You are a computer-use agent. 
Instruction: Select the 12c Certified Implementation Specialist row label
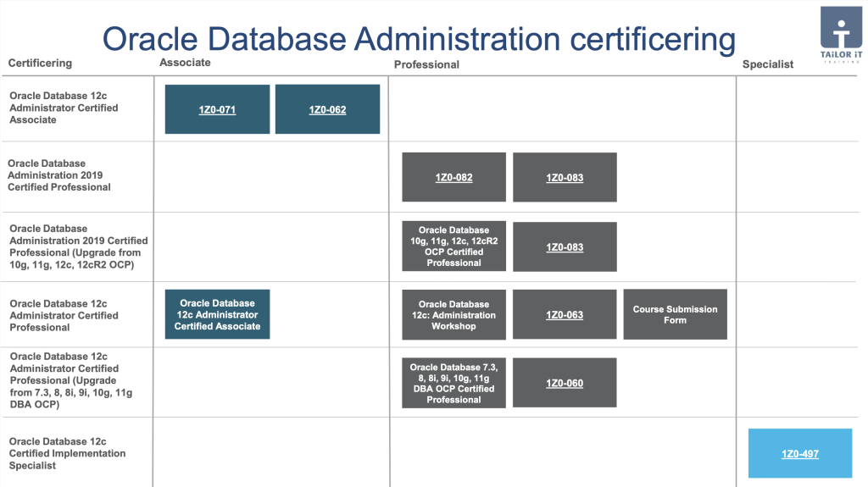pyautogui.click(x=67, y=453)
